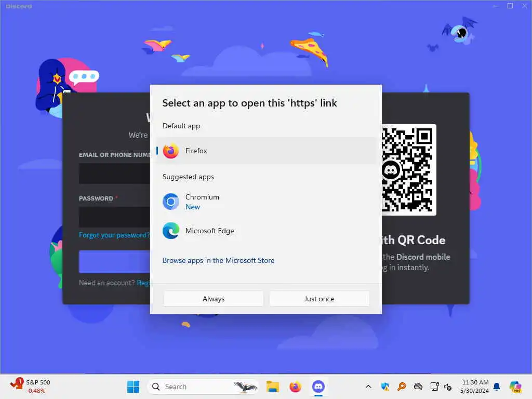532x399 pixels.
Task: Show hidden system tray icons
Action: tap(368, 387)
